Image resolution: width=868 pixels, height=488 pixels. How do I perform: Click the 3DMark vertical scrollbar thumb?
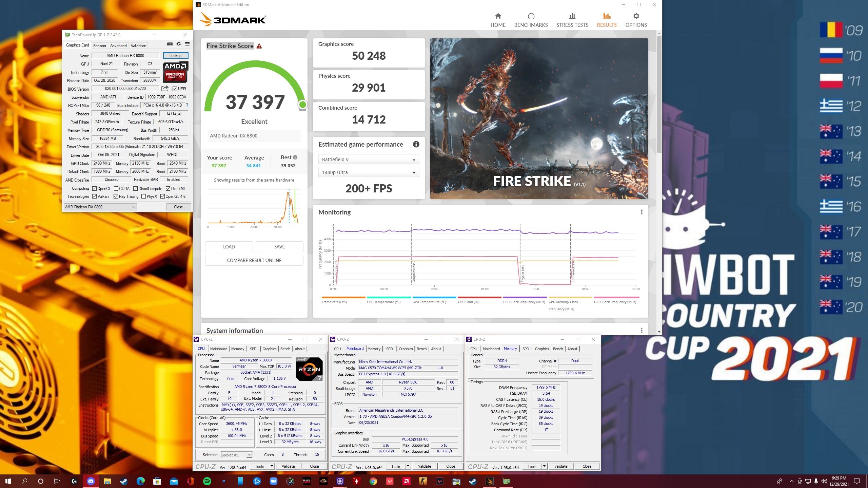pyautogui.click(x=659, y=94)
